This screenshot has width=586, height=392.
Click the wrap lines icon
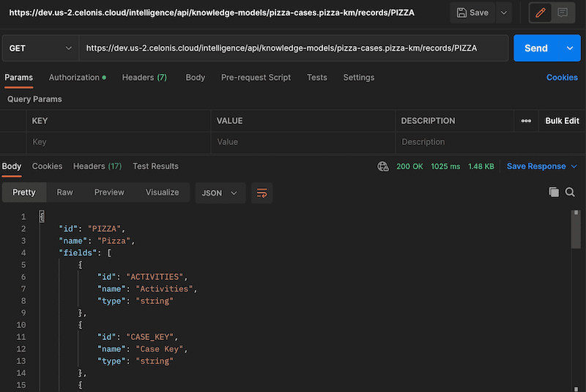click(262, 193)
